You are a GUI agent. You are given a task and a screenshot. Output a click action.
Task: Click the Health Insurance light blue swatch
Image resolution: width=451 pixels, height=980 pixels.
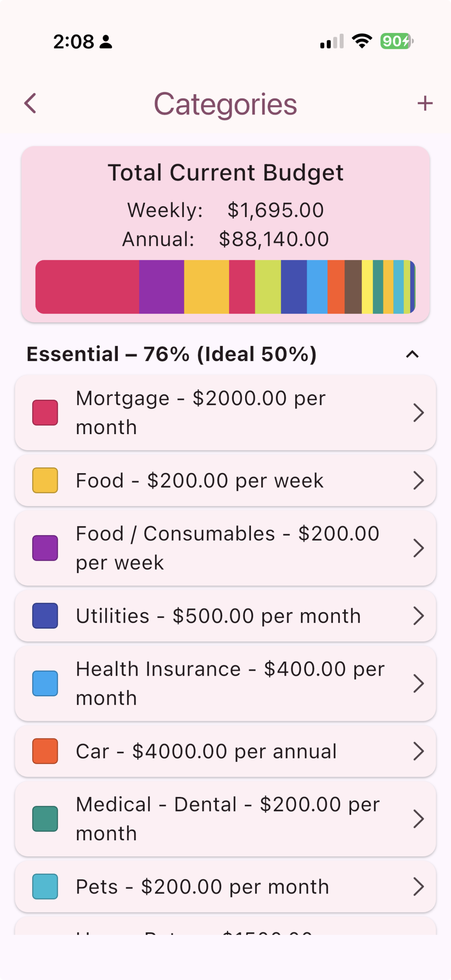click(x=45, y=684)
